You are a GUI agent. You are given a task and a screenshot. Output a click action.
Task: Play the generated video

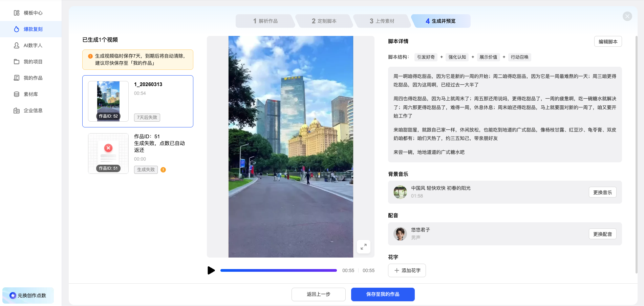(x=211, y=270)
